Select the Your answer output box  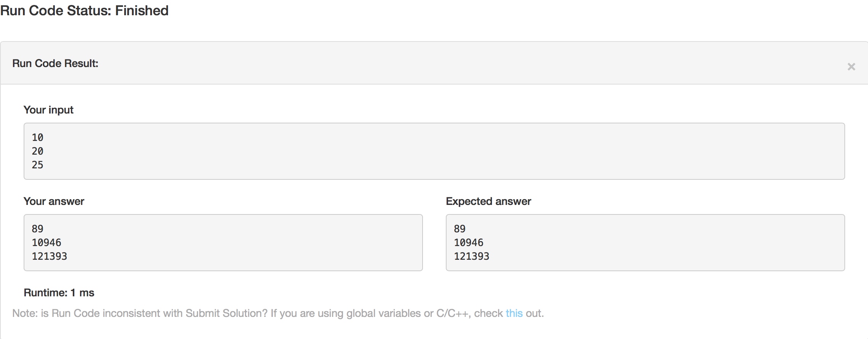pos(223,243)
